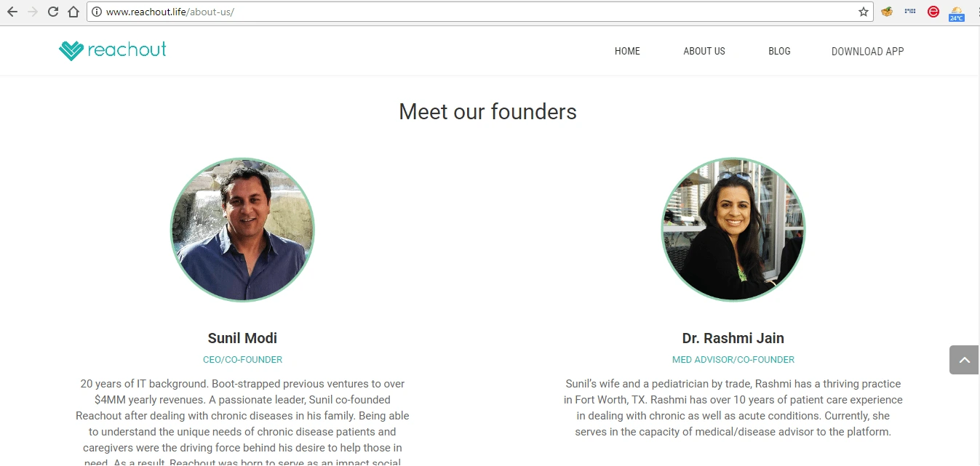Viewport: 980px width, 466px height.
Task: Click the blue dotted-grid extension icon
Action: [x=909, y=12]
